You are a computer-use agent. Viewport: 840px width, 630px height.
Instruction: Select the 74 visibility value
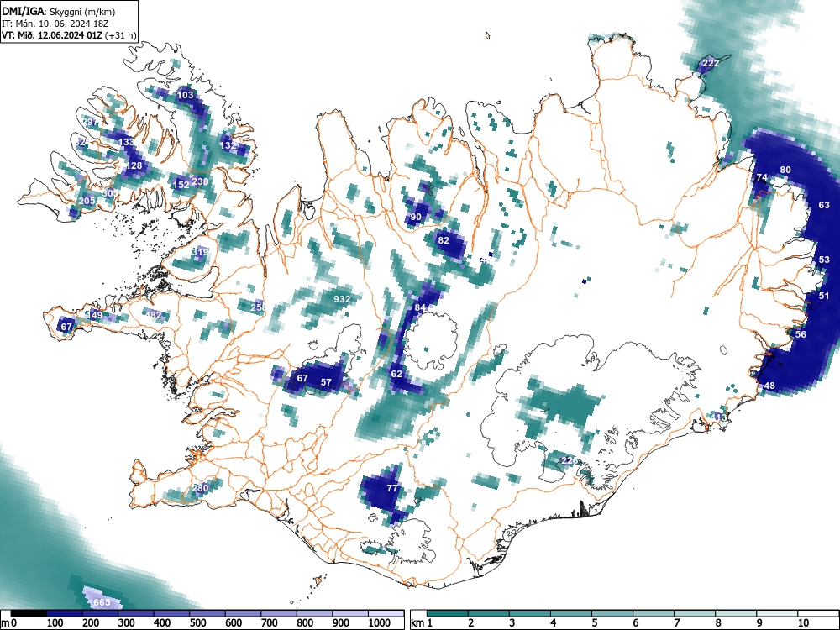coord(762,177)
